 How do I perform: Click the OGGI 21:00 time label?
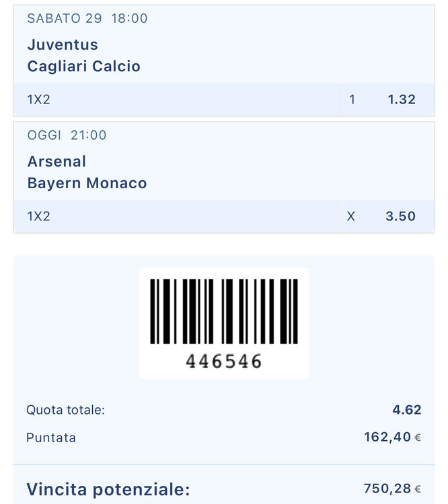point(67,135)
